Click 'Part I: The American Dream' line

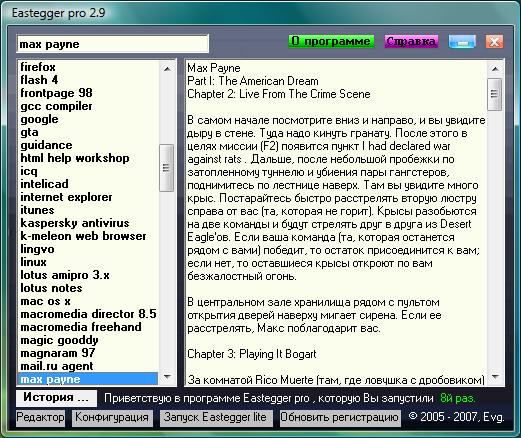pyautogui.click(x=253, y=81)
